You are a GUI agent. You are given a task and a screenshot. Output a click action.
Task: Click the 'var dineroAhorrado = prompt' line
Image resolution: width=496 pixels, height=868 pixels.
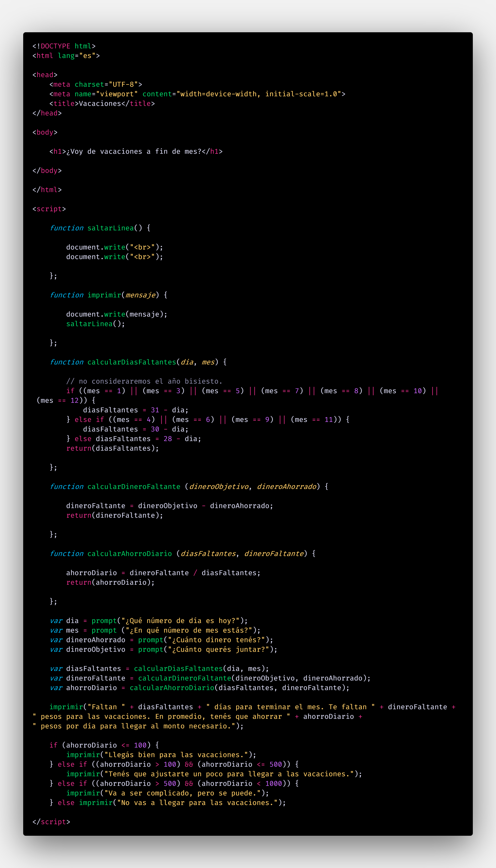click(162, 640)
